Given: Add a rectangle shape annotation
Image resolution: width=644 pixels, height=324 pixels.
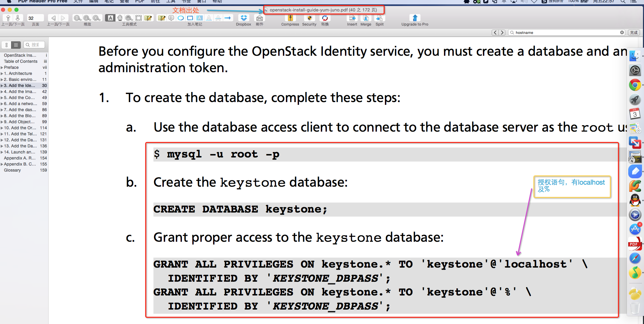Looking at the screenshot, I should (190, 18).
